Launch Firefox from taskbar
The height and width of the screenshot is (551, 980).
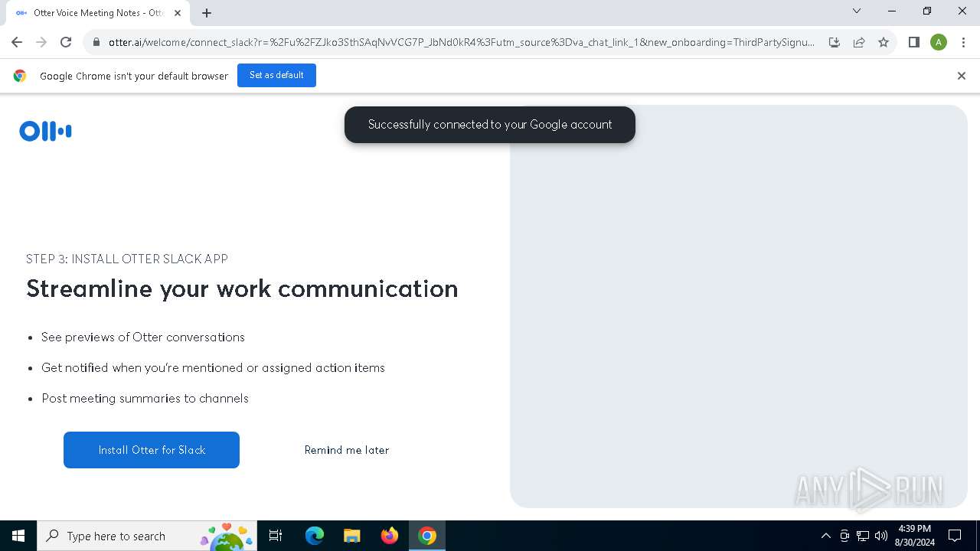point(389,536)
